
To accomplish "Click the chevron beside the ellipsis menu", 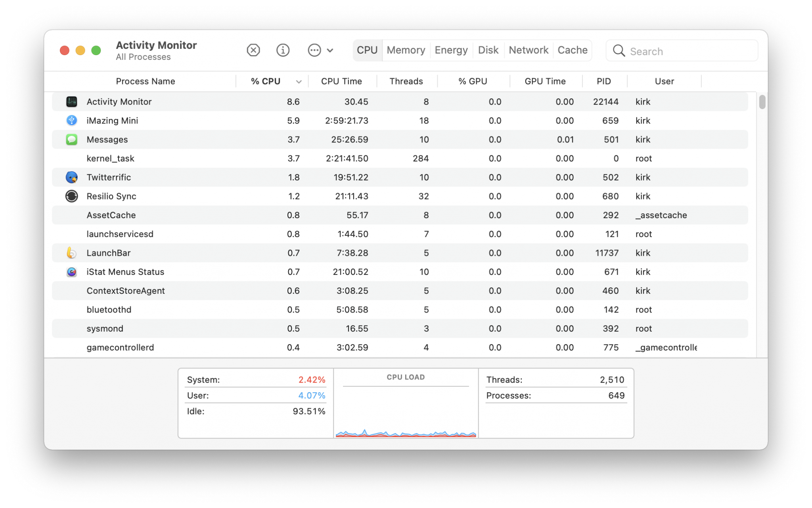I will (x=329, y=50).
